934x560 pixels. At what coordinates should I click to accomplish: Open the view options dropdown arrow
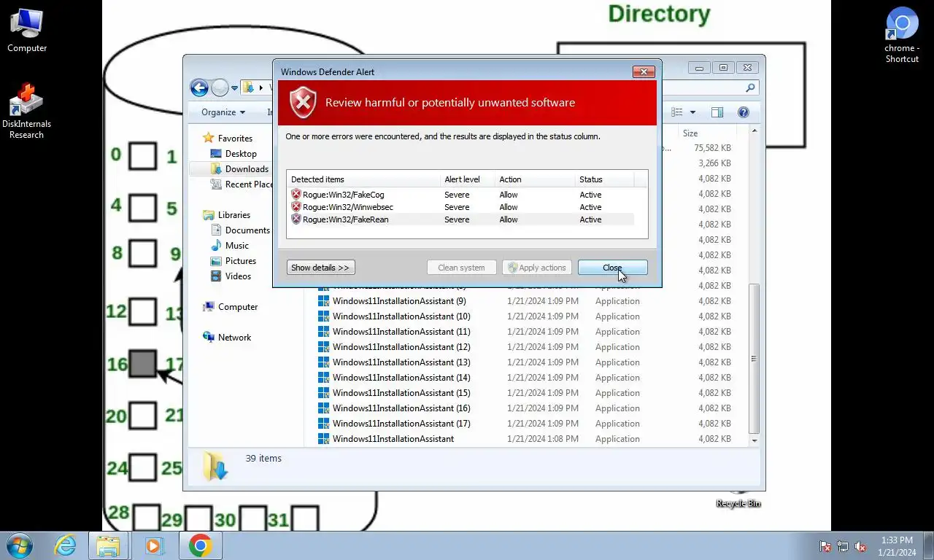coord(692,112)
